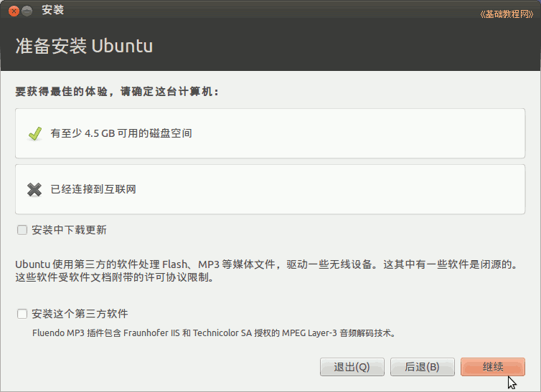Click the 安装这个第三方软件 label text

point(80,314)
